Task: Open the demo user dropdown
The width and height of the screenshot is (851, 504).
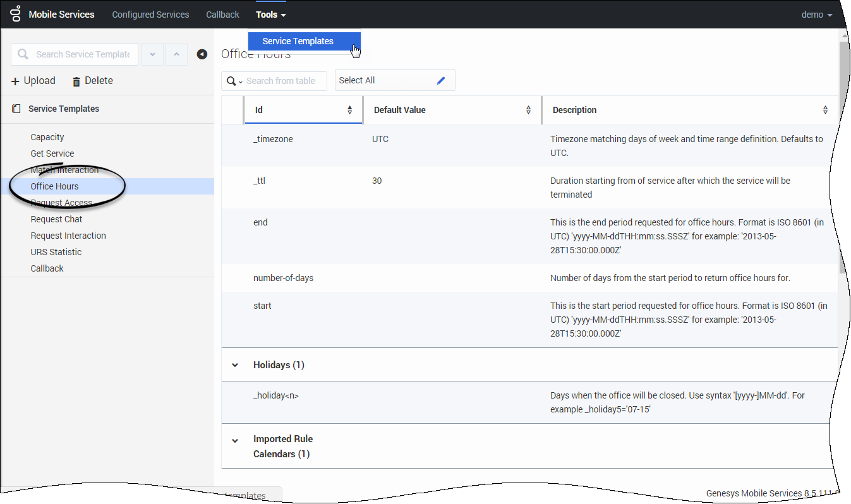Action: (816, 15)
